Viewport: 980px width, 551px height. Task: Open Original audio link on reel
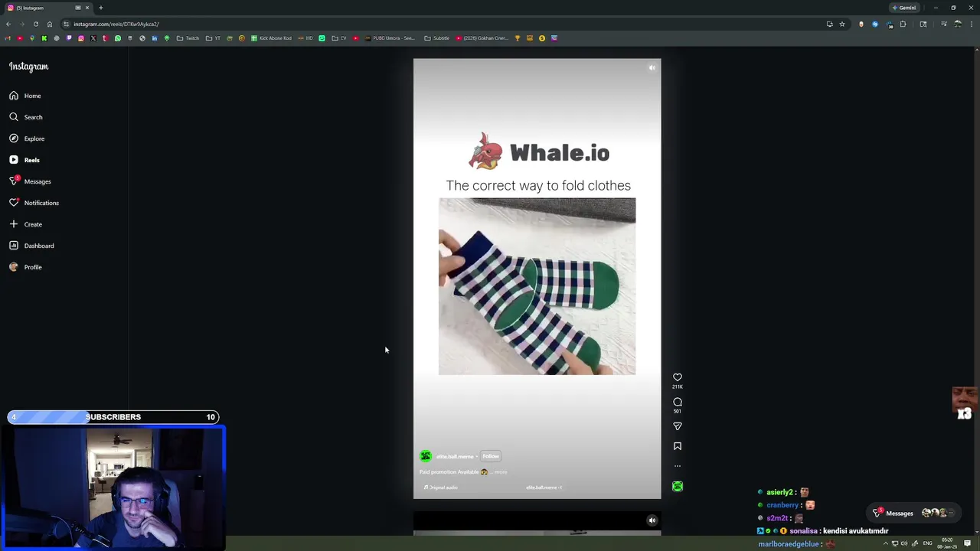pos(442,487)
